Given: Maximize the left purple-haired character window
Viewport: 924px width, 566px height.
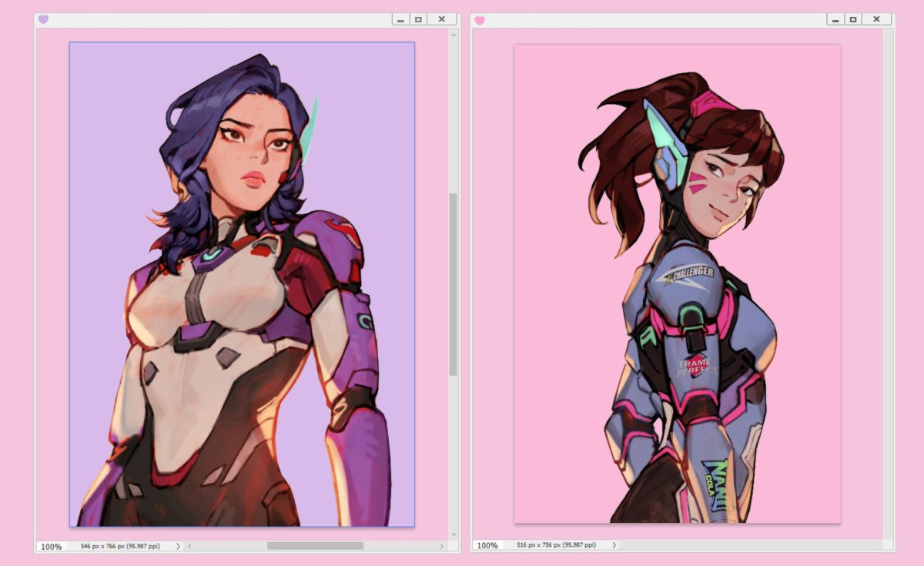Looking at the screenshot, I should coord(418,19).
